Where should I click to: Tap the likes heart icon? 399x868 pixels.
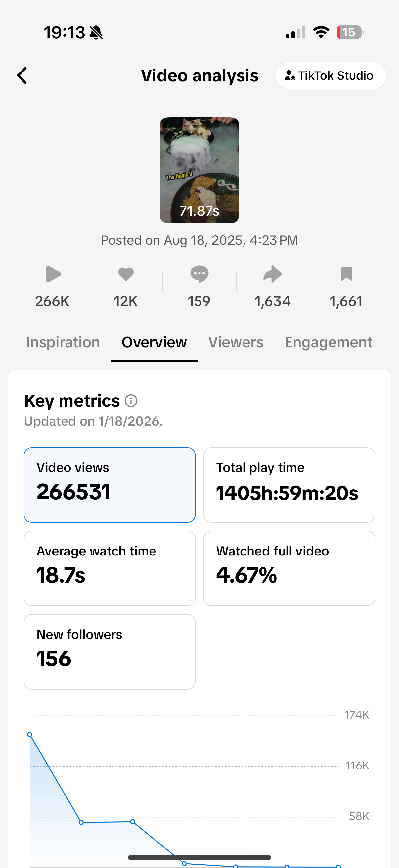[x=126, y=274]
